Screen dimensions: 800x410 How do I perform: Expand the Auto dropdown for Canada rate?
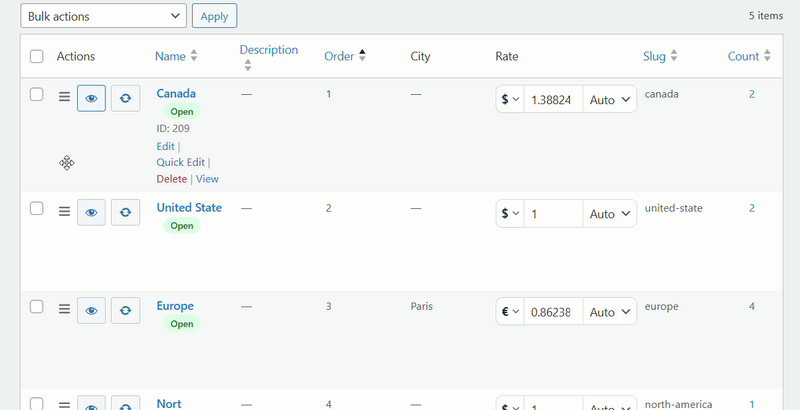(x=610, y=100)
